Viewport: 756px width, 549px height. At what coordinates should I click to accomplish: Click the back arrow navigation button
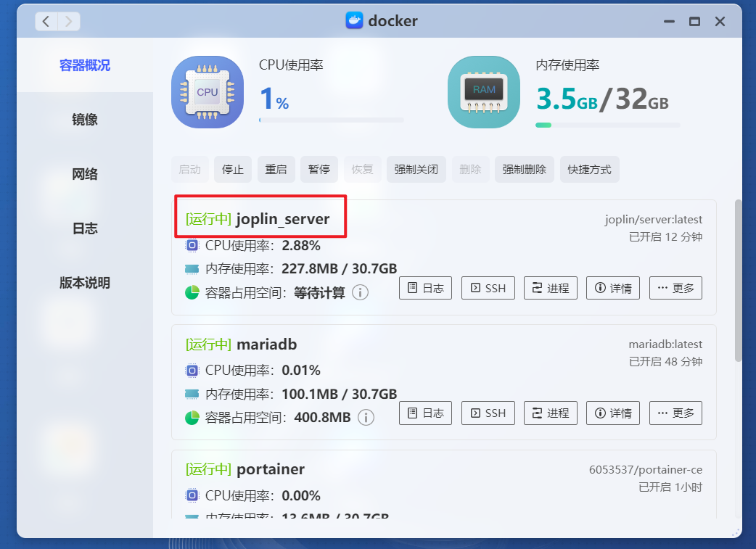46,21
